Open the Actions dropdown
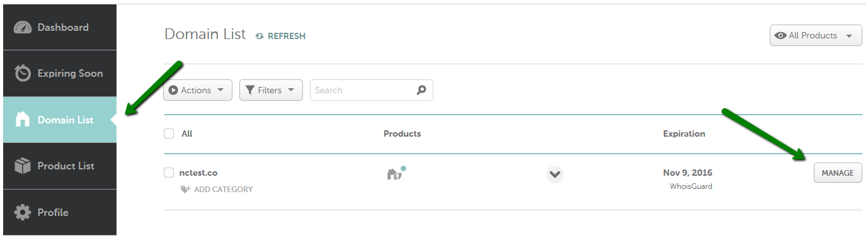Screen dimensions: 868x245 coord(198,90)
